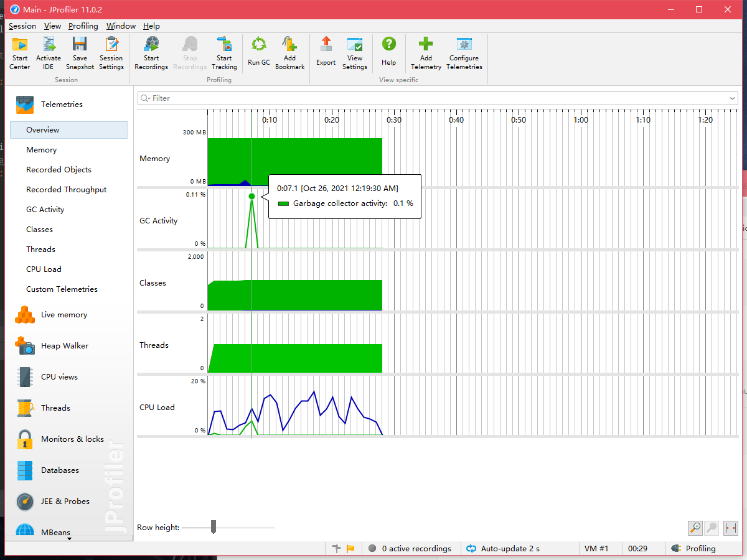Image resolution: width=747 pixels, height=560 pixels.
Task: Click '0 active recordings' in status bar
Action: coord(411,549)
